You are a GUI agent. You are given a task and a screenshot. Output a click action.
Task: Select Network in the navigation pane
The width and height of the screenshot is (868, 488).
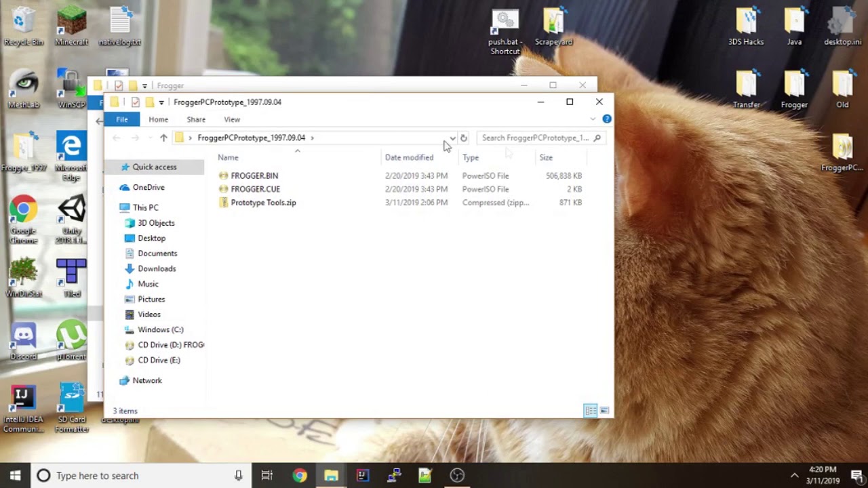(x=147, y=380)
